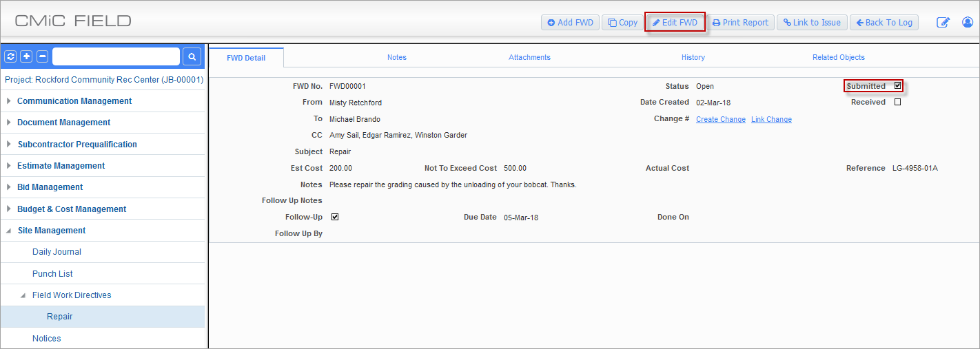Click the Create Change link
980x349 pixels.
pos(720,119)
